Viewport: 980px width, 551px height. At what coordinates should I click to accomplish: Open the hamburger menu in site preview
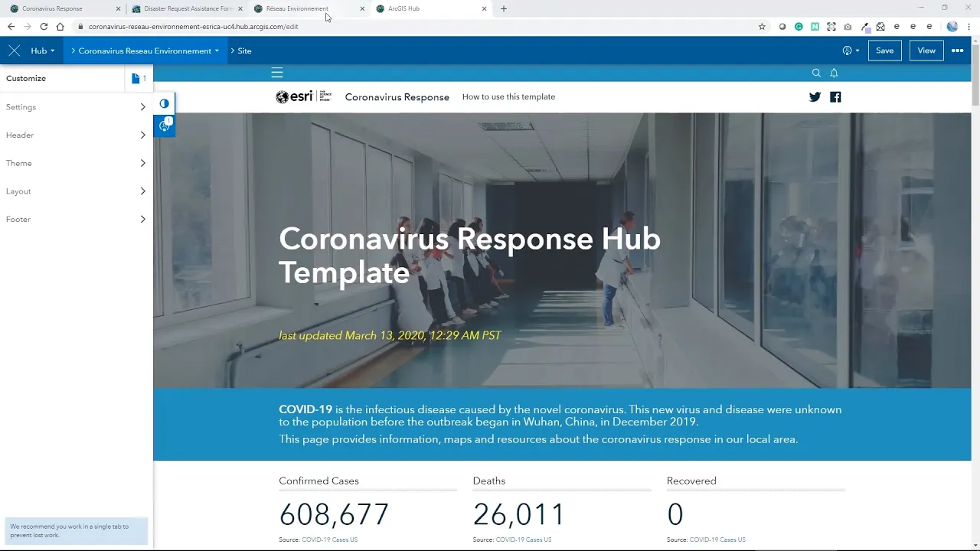(277, 73)
